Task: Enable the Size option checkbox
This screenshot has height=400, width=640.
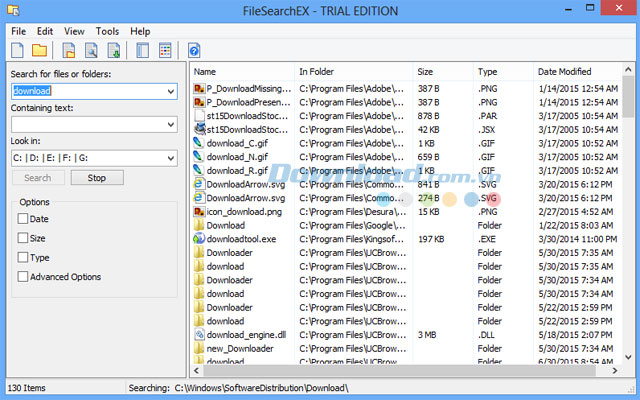Action: point(23,238)
